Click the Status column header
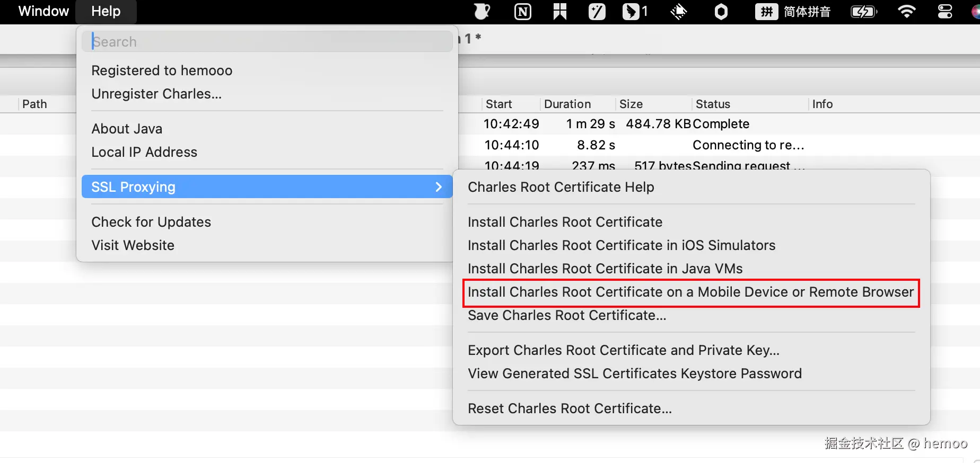Viewport: 980px width, 463px height. [x=713, y=104]
